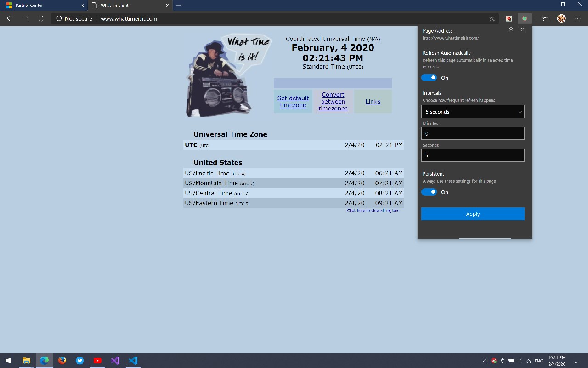Launch Firefox from taskbar
The image size is (588, 368).
coord(62,361)
